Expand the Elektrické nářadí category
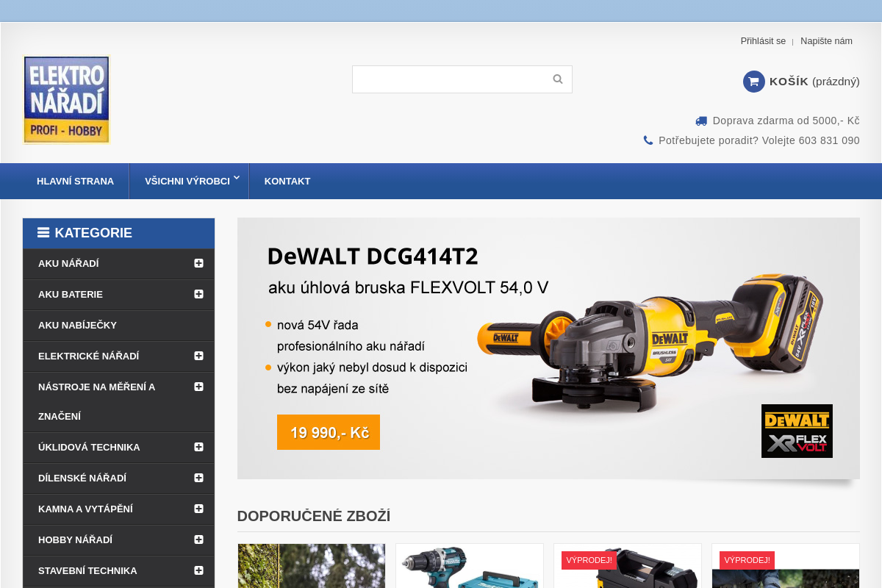This screenshot has width=882, height=588. coord(198,356)
